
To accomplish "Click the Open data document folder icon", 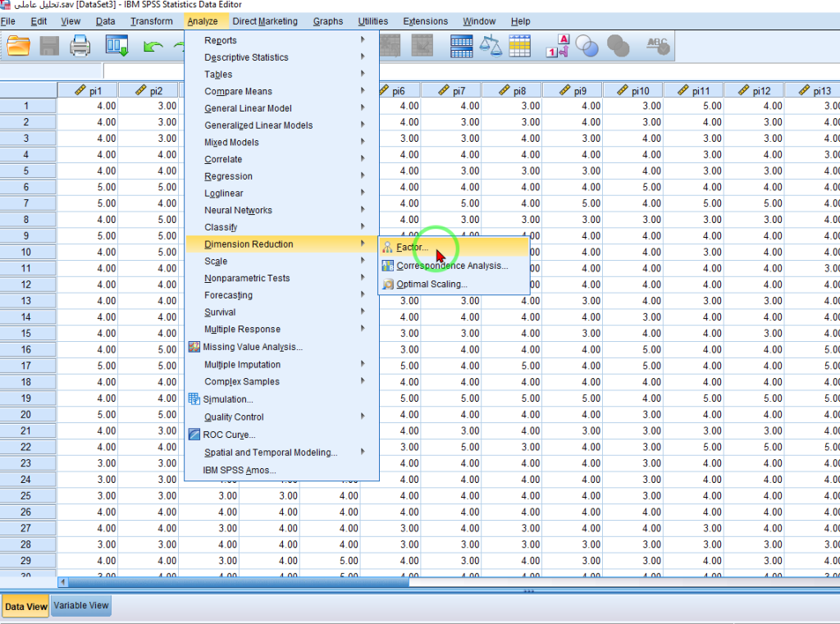I will pyautogui.click(x=18, y=47).
